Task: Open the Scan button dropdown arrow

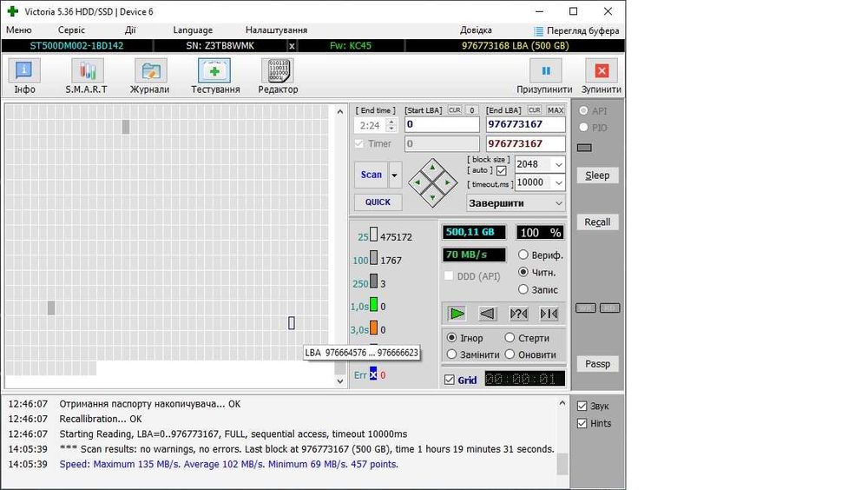Action: pyautogui.click(x=395, y=175)
